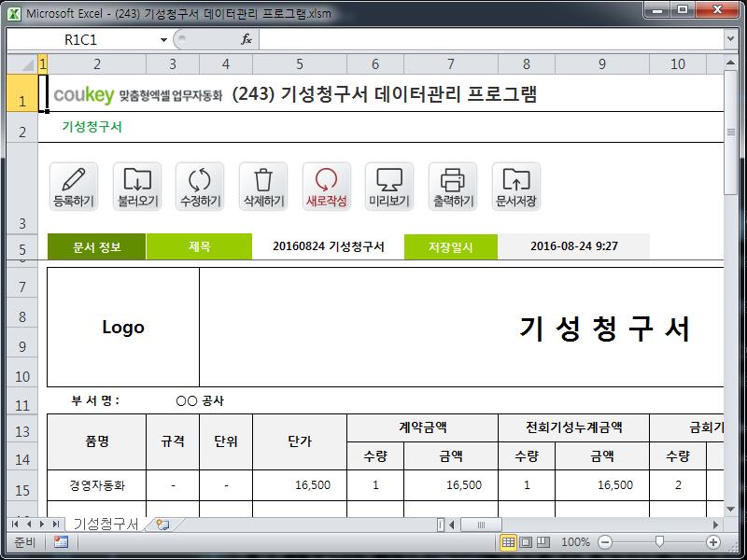This screenshot has width=747, height=560.
Task: Click into the formula bar input
Action: pos(491,39)
